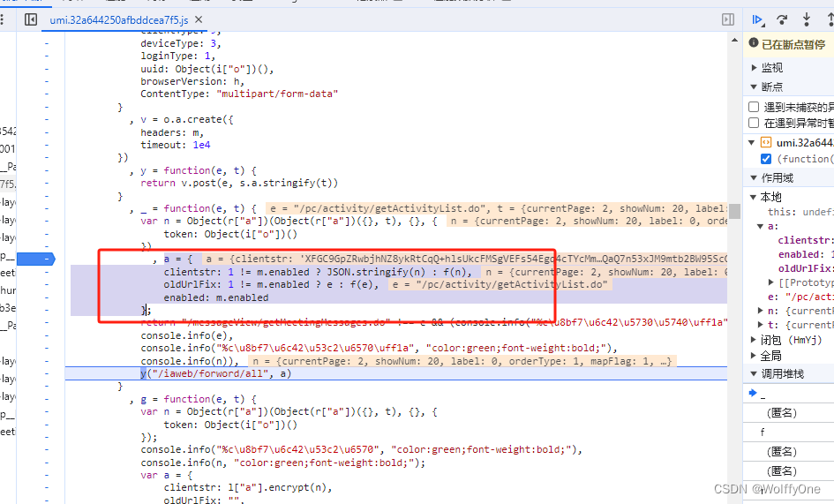Collapse the 调用堆栈 call stack section
Viewport: 834px width, 504px height.
click(754, 373)
